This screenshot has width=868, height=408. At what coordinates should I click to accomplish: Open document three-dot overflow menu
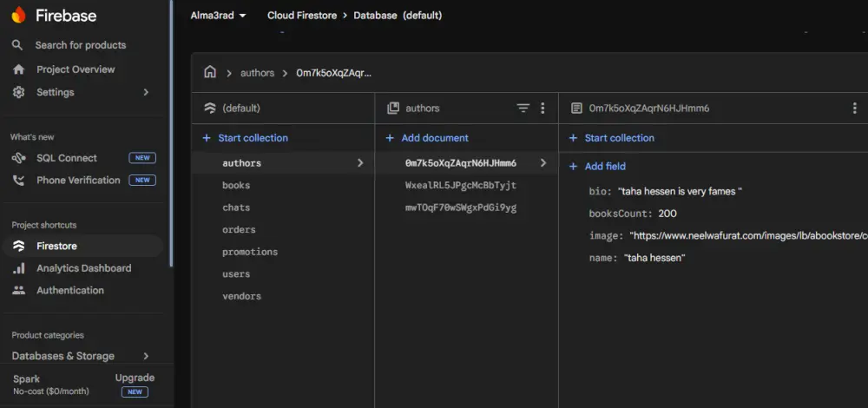(855, 108)
